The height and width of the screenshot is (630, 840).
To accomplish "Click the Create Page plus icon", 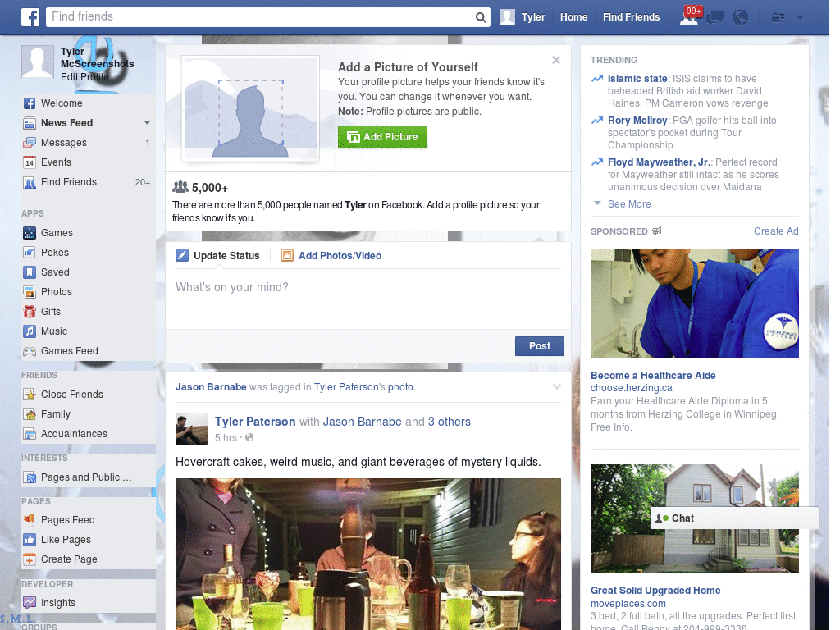I will 30,559.
